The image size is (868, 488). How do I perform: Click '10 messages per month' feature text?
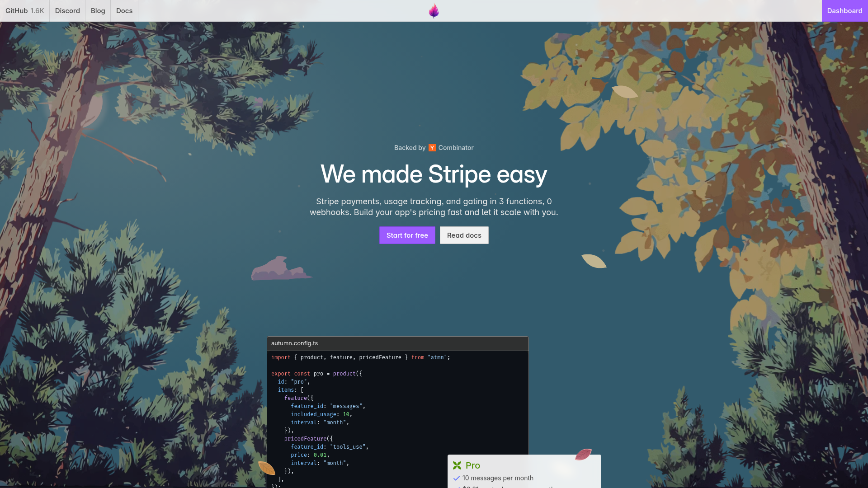pos(498,478)
